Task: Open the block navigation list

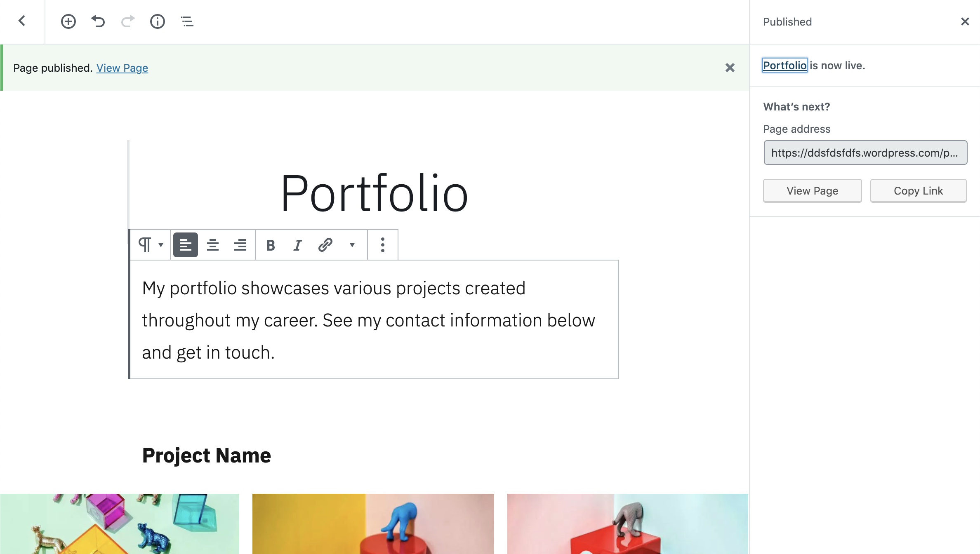Action: [x=187, y=21]
